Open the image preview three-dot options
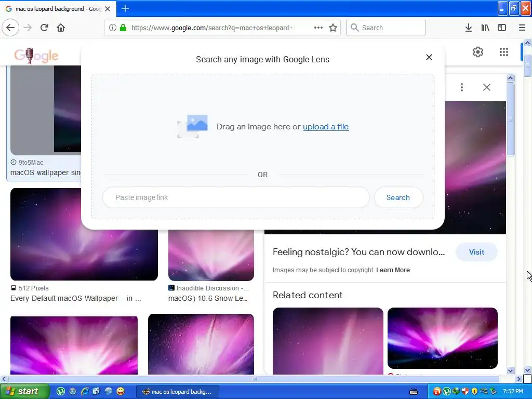Image resolution: width=532 pixels, height=399 pixels. (x=462, y=87)
